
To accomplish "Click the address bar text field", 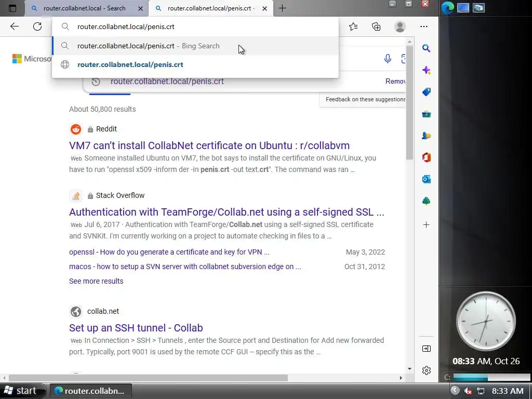I will coord(195,27).
